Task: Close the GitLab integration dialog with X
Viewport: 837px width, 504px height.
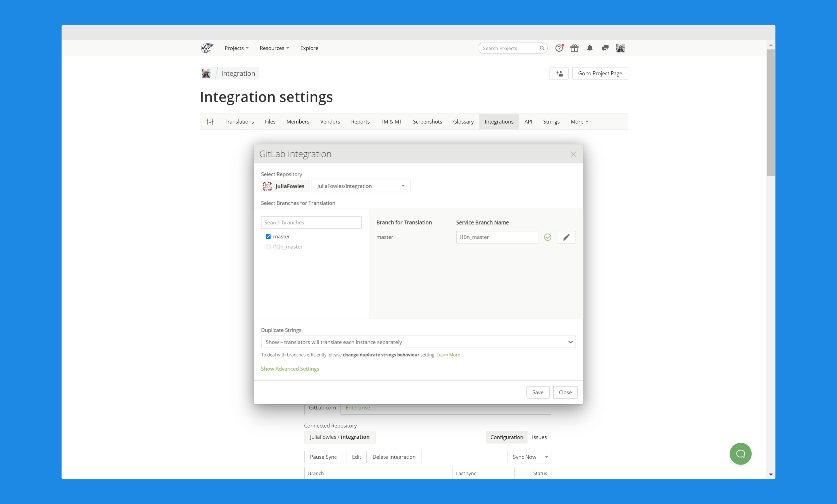Action: tap(573, 154)
